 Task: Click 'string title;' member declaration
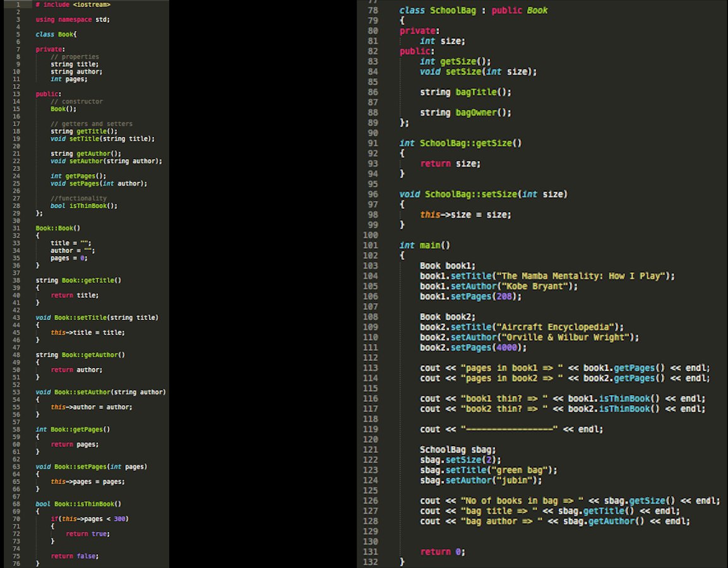(75, 64)
